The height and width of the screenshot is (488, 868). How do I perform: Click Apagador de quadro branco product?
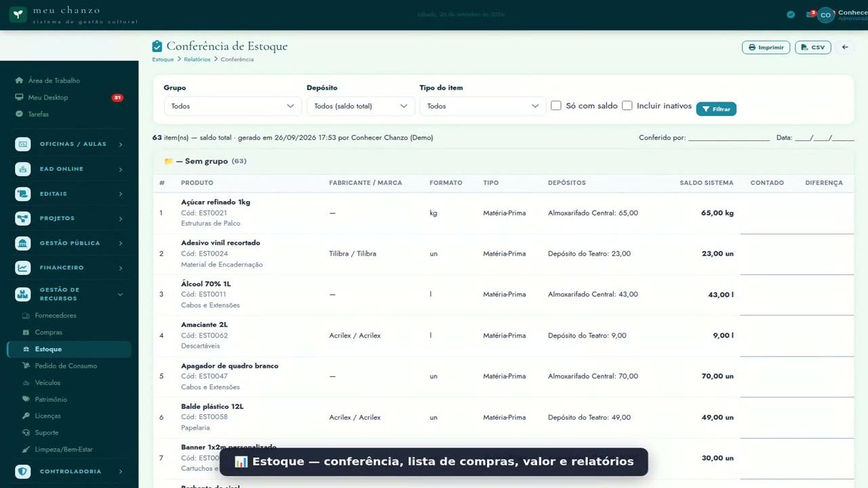229,366
